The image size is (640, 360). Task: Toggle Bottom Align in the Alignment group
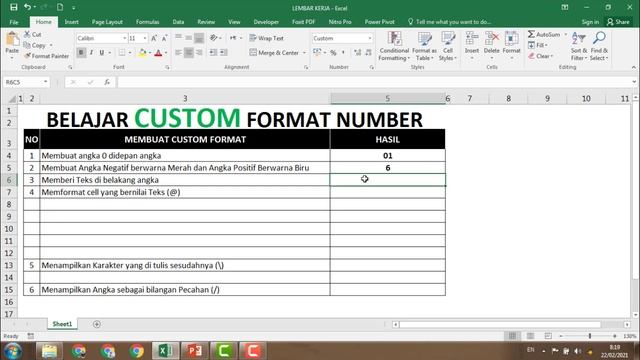pyautogui.click(x=199, y=38)
